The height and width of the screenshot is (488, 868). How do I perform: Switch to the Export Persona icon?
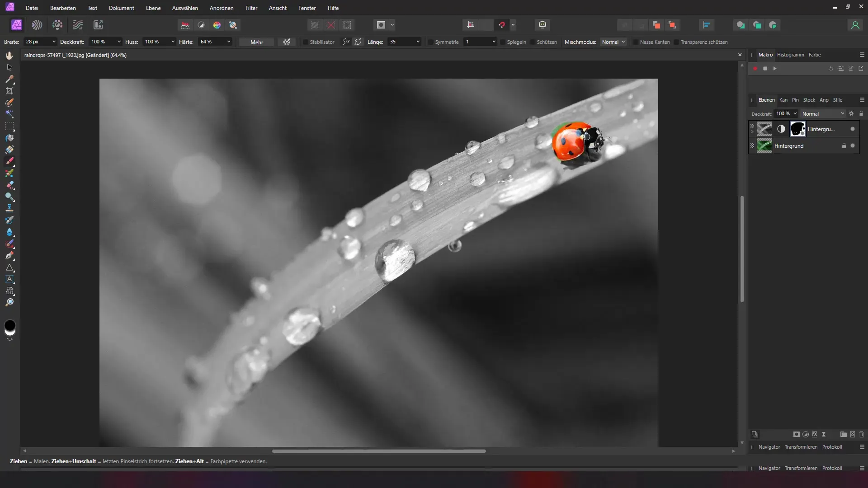(x=98, y=25)
